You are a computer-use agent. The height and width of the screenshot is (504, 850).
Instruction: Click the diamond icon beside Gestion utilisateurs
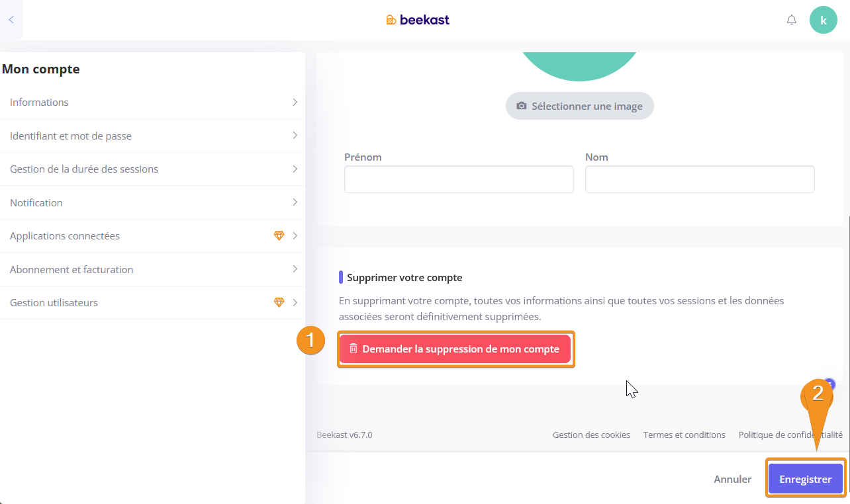click(x=279, y=303)
